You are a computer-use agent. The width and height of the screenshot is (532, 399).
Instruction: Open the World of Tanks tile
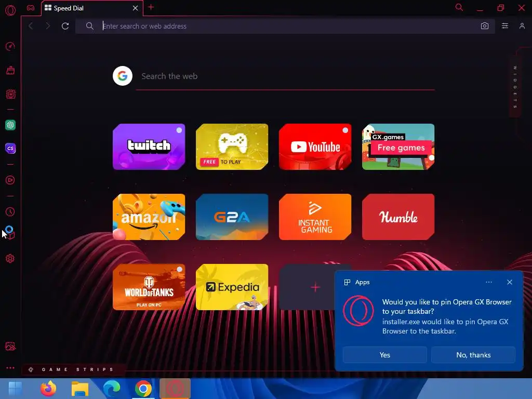(x=149, y=287)
